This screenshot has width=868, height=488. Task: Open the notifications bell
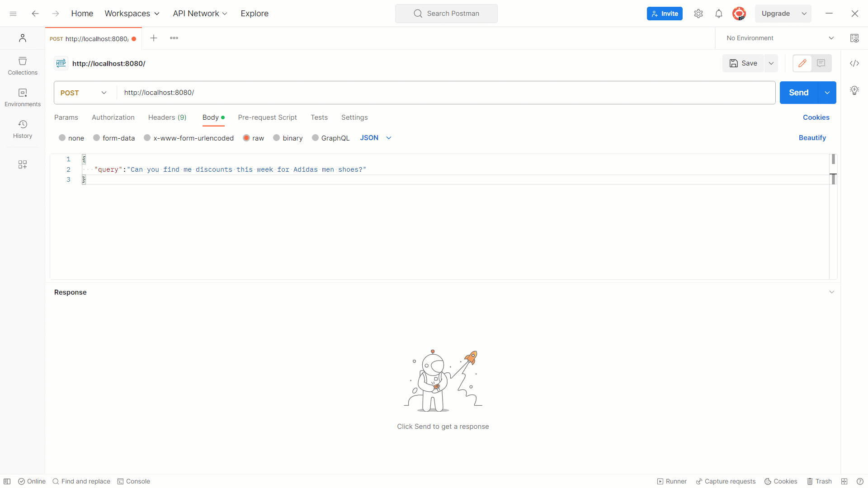[x=719, y=14]
